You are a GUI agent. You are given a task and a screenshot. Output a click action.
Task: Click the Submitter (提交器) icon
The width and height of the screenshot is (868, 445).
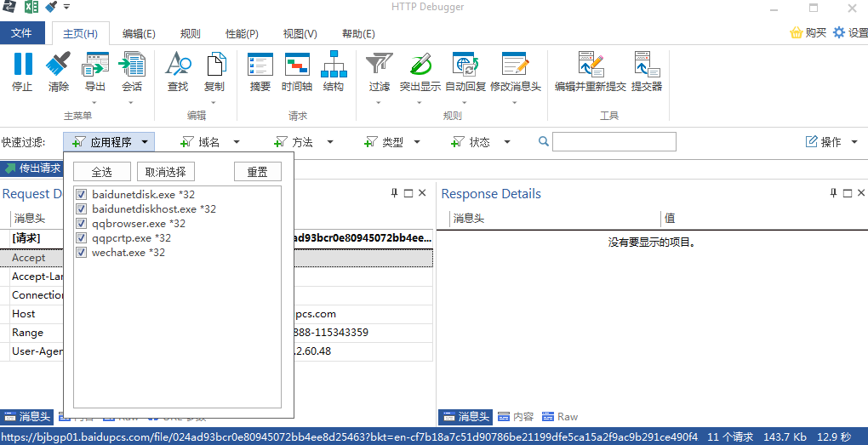click(x=647, y=64)
